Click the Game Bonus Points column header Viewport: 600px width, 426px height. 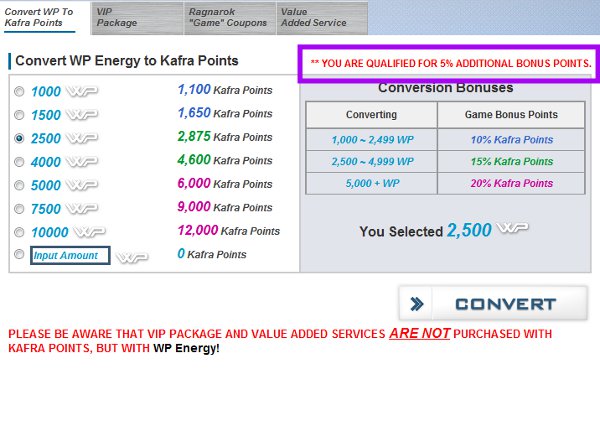click(x=511, y=115)
